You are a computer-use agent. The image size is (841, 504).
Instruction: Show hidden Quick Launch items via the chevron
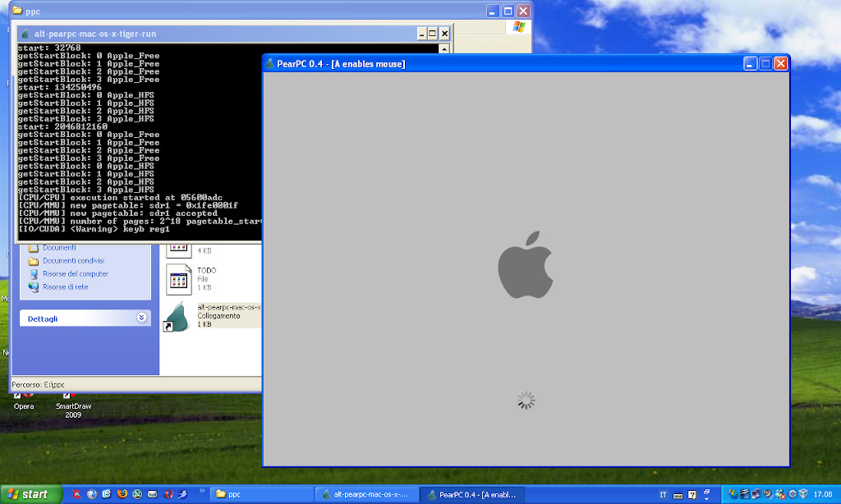pyautogui.click(x=202, y=491)
